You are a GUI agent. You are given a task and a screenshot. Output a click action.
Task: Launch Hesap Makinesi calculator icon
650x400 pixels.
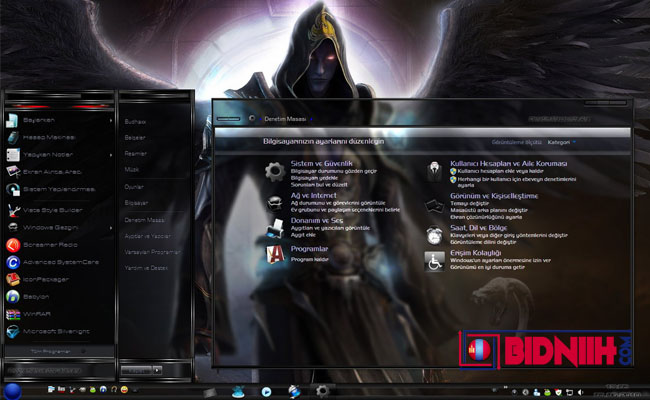[x=12, y=138]
